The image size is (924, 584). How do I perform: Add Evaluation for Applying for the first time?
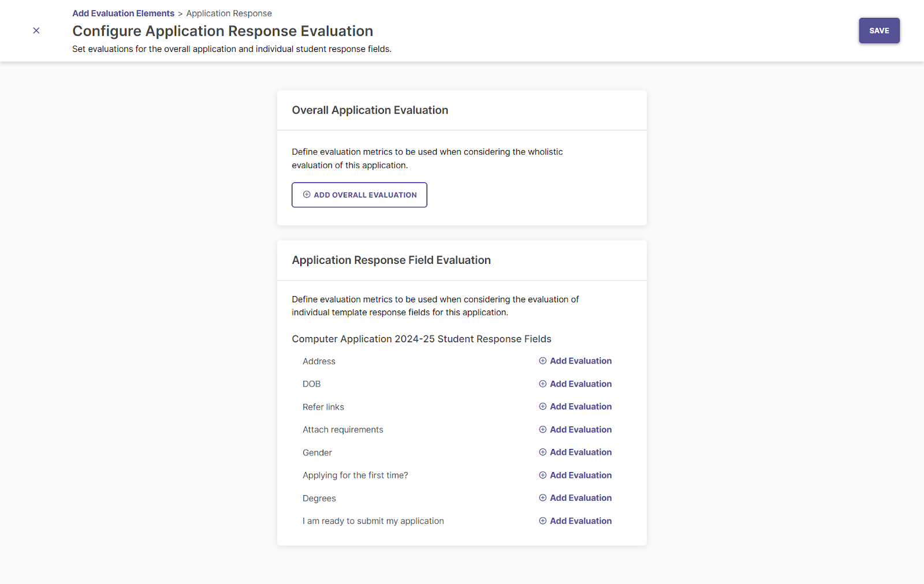click(575, 475)
